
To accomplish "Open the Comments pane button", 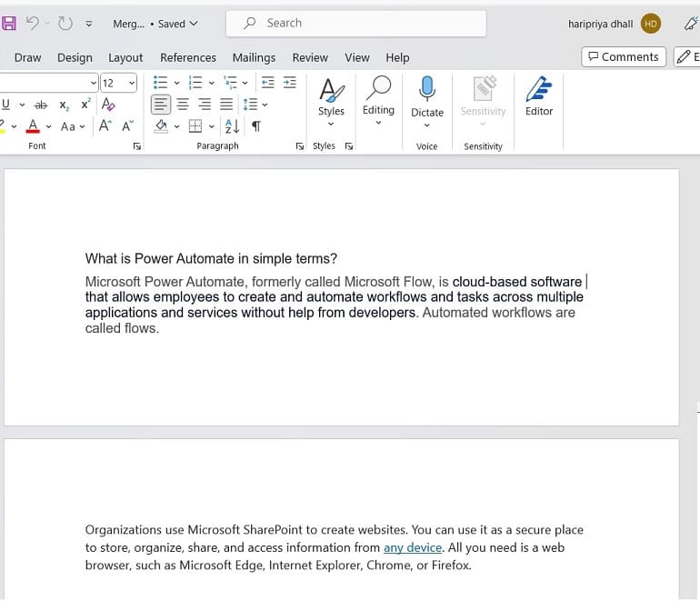I will click(x=624, y=56).
